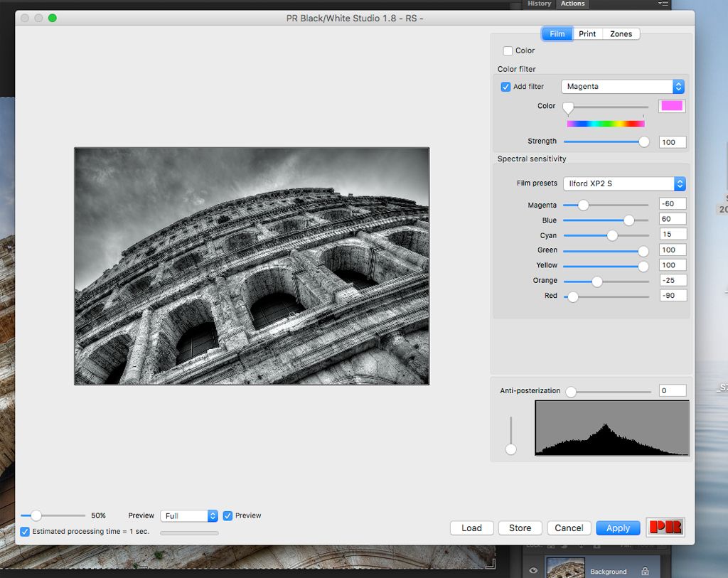Switch to the Zones tab
728x578 pixels.
tap(621, 33)
